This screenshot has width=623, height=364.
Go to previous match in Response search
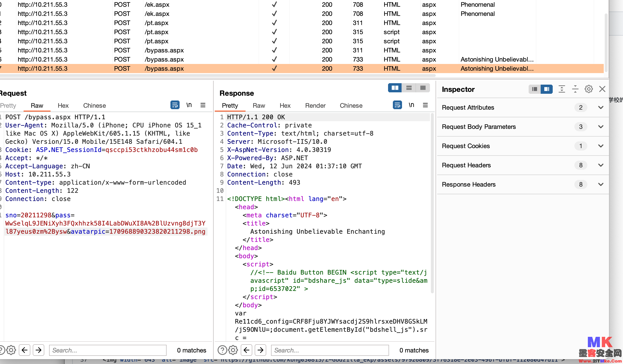point(247,350)
